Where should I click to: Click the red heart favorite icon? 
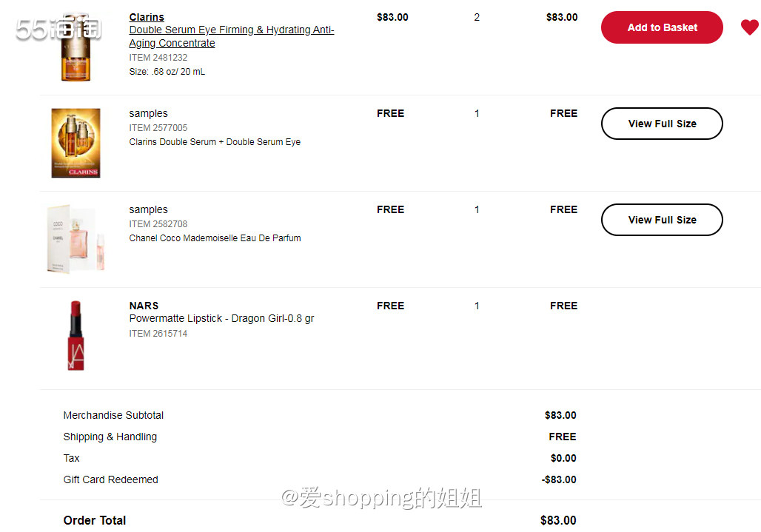click(x=749, y=27)
